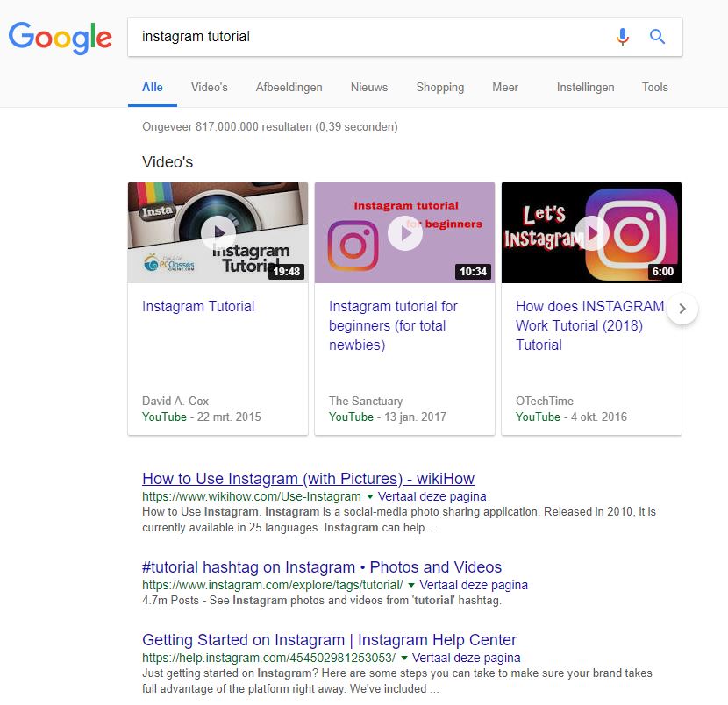Click the help.instagram.com URL text
Screen dimensions: 728x705
coord(268,659)
